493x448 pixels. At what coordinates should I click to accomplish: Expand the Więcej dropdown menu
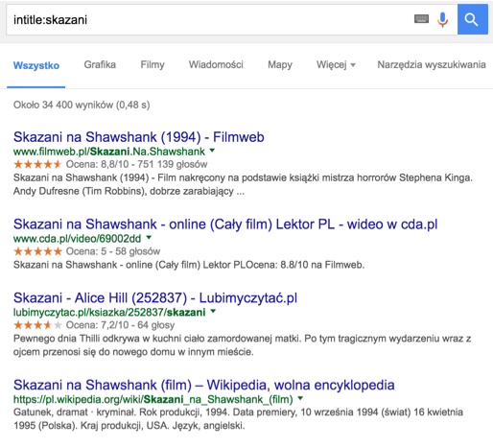[336, 64]
